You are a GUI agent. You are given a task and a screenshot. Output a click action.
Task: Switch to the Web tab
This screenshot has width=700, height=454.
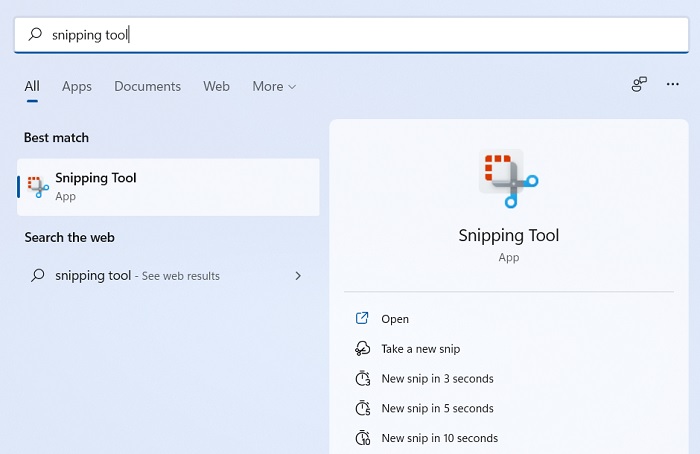click(217, 86)
